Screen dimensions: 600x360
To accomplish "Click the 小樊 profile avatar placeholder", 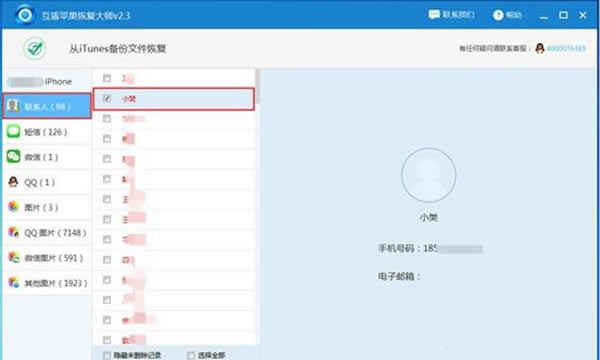I will (x=429, y=175).
